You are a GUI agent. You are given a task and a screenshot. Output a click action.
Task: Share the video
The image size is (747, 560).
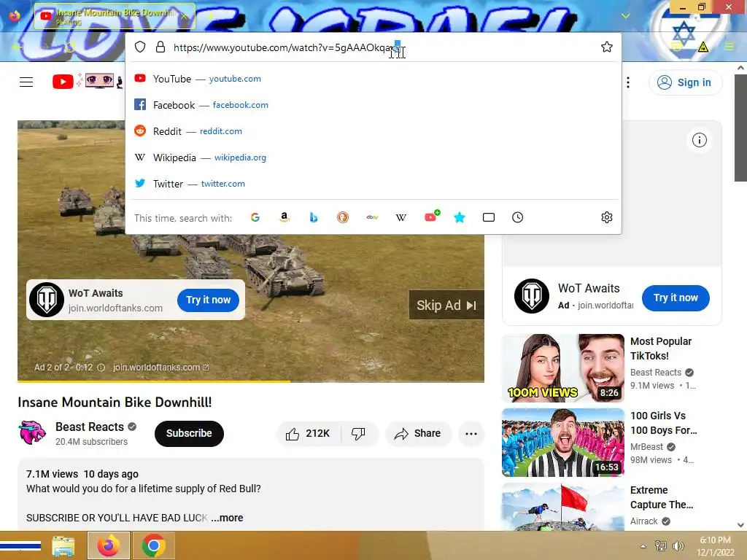(418, 433)
